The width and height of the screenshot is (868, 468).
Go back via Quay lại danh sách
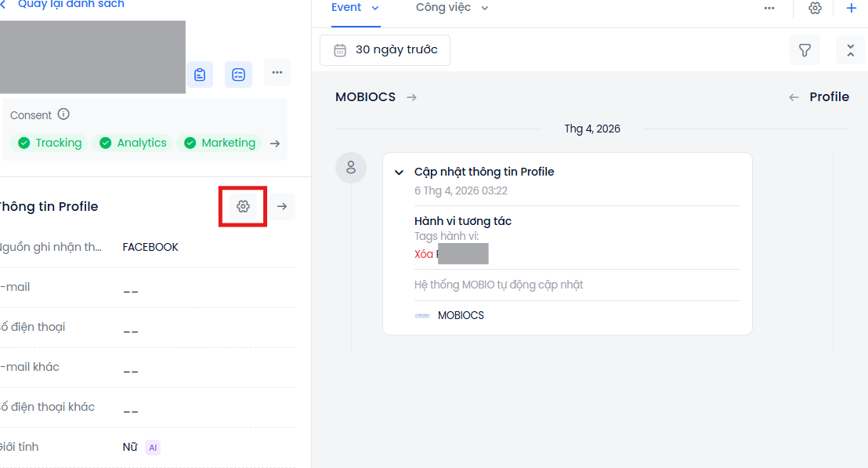[67, 5]
